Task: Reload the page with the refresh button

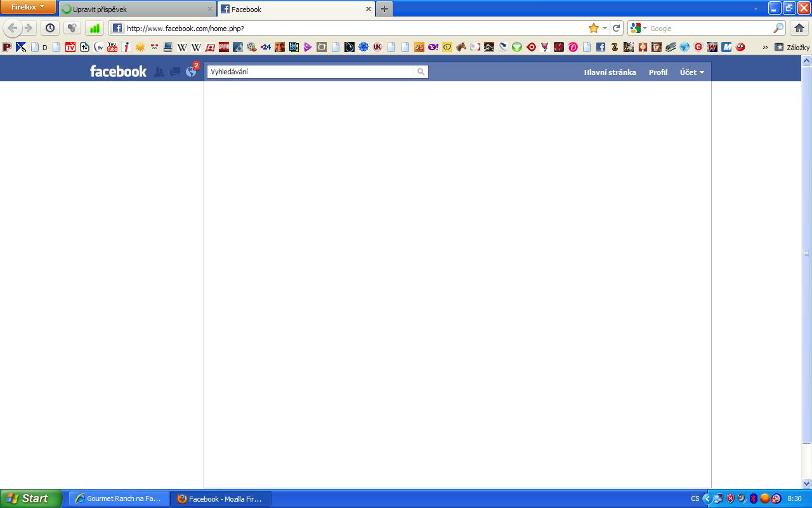Action: click(x=616, y=28)
